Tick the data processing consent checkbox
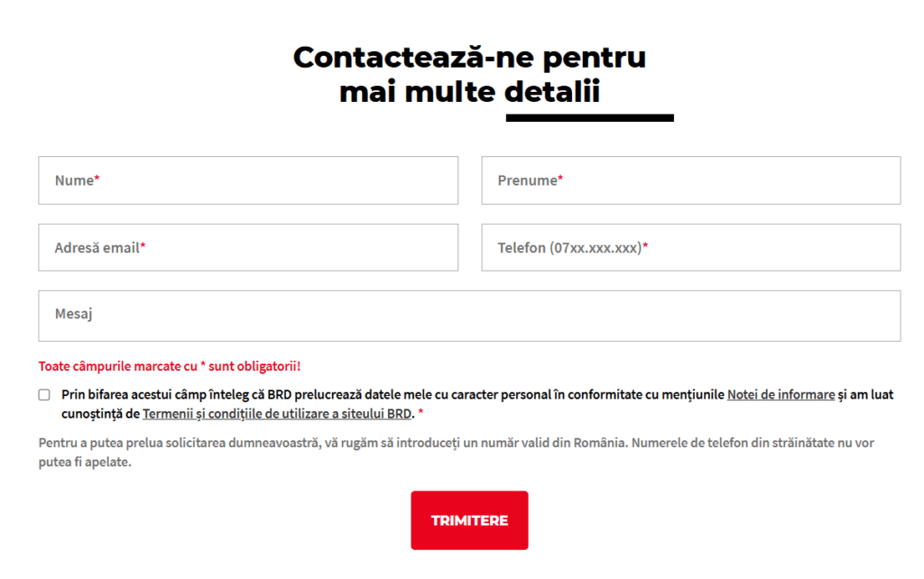This screenshot has height=579, width=924. (44, 394)
